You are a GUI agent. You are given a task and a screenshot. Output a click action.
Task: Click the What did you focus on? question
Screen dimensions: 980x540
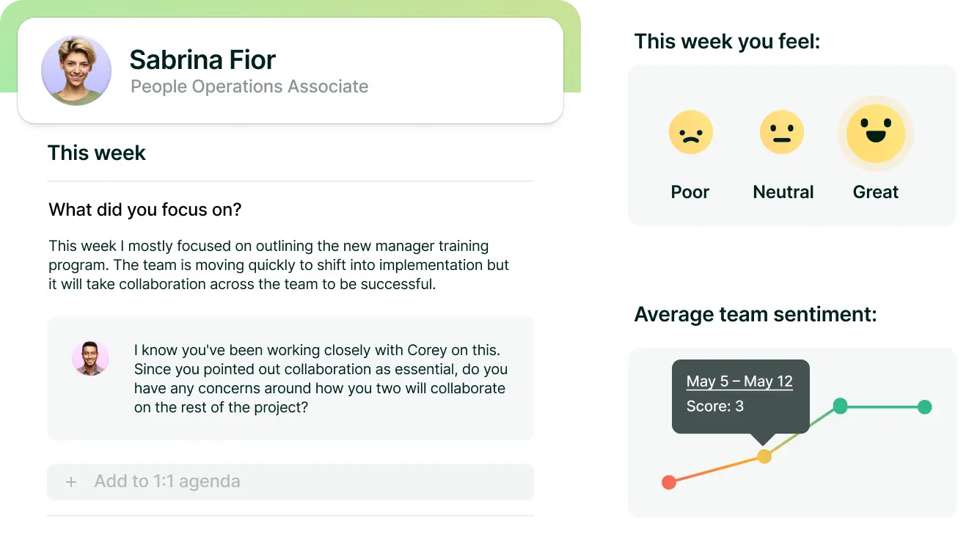tap(145, 210)
